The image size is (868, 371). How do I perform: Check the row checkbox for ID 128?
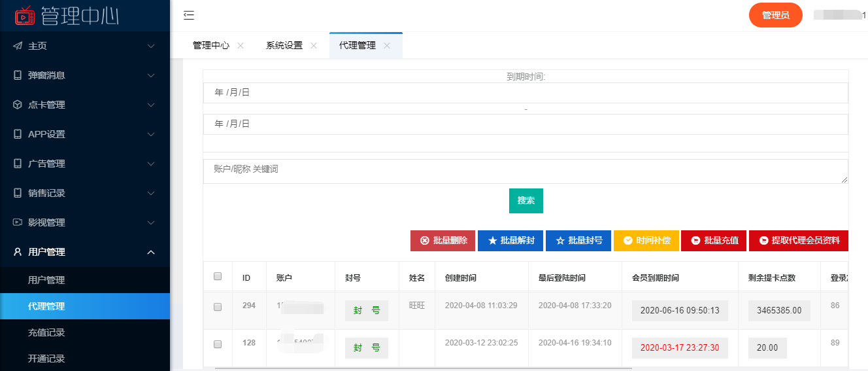click(218, 344)
